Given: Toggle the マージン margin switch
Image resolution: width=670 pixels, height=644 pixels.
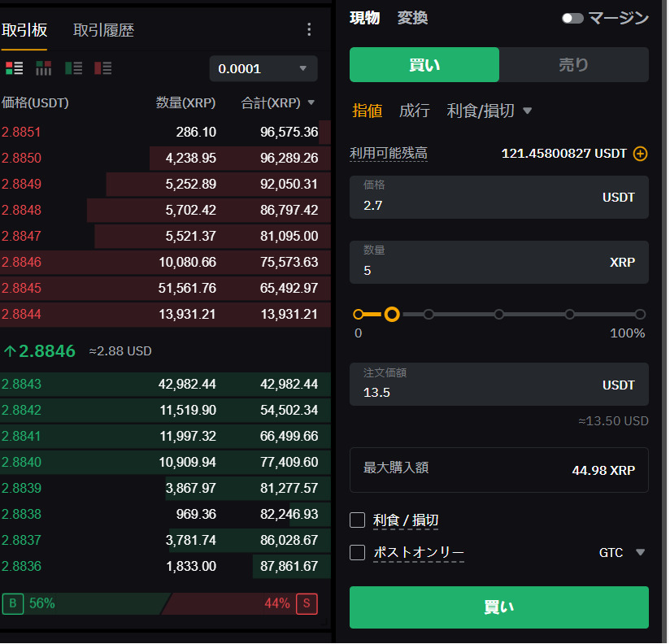Looking at the screenshot, I should [x=572, y=18].
